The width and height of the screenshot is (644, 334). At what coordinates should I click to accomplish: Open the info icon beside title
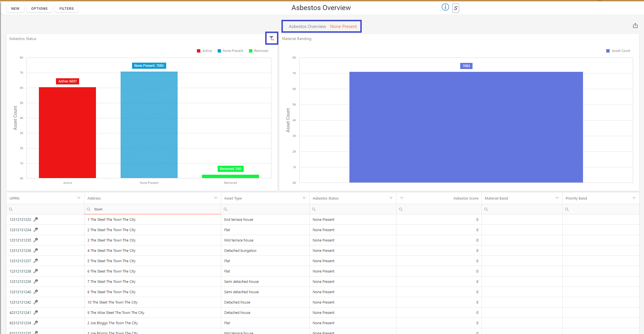point(445,7)
